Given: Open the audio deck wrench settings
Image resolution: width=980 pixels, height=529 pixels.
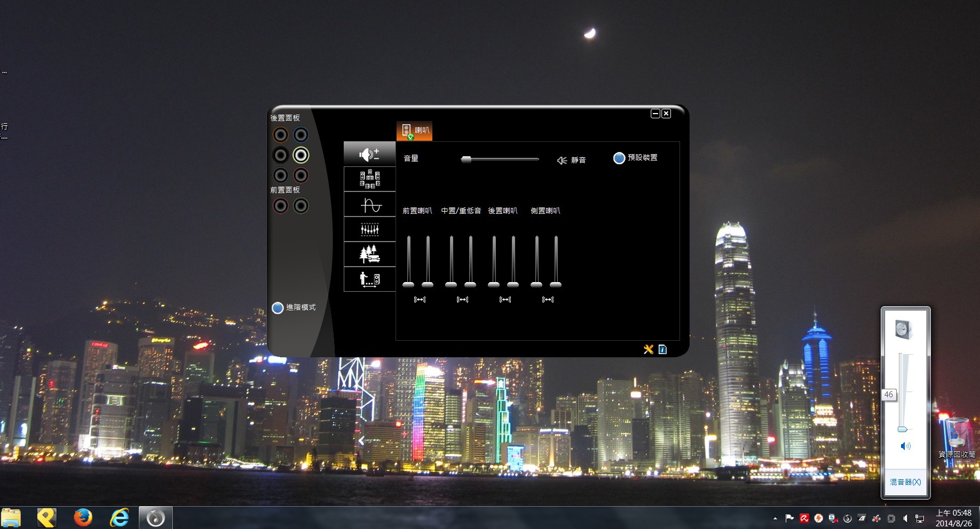Looking at the screenshot, I should click(649, 349).
